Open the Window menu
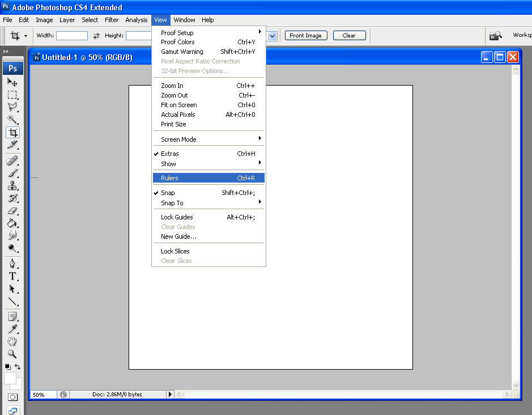This screenshot has width=532, height=415. (x=184, y=20)
